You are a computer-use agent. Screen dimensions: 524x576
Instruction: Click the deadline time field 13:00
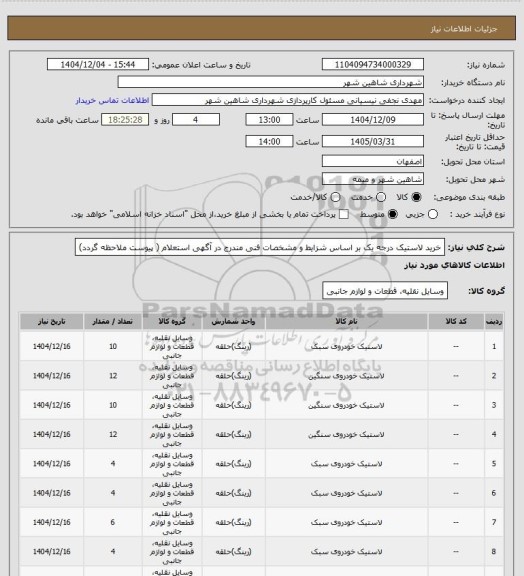269,120
